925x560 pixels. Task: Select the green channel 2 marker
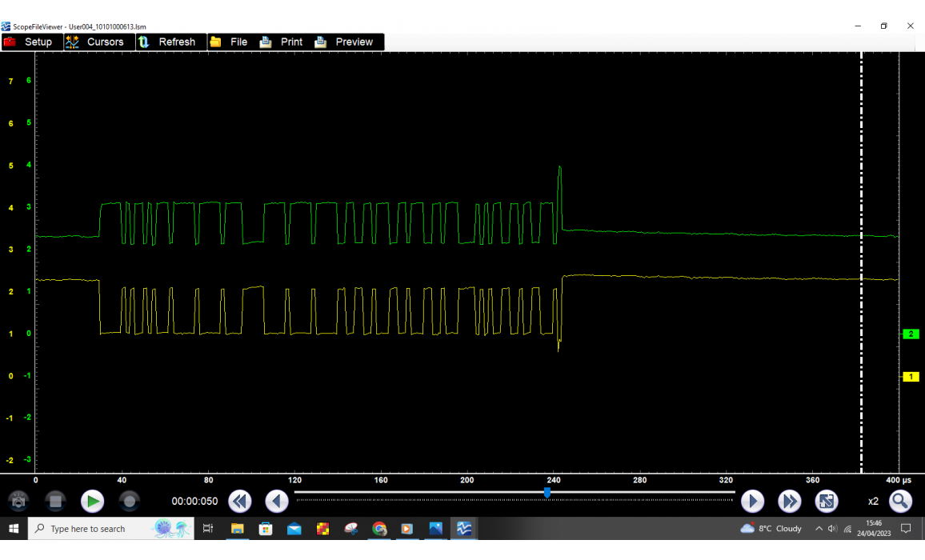tap(911, 334)
